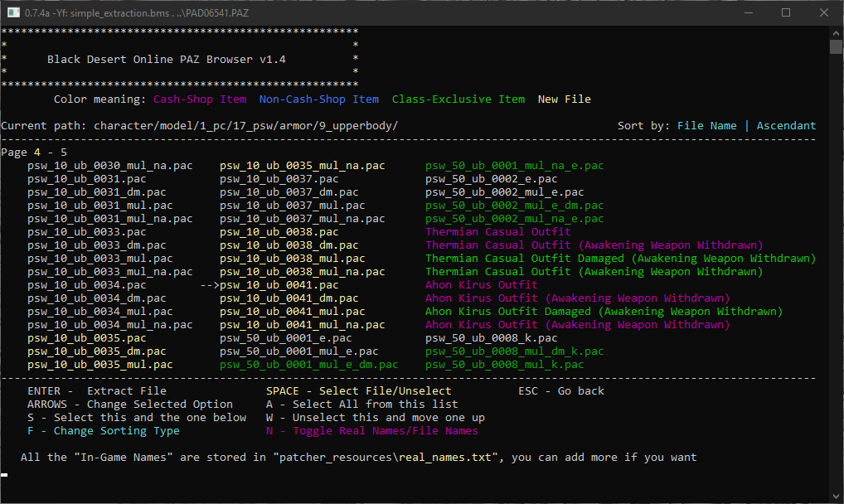This screenshot has width=844, height=504.
Task: Click the Class-Exclusive Item legend label
Action: pos(458,99)
